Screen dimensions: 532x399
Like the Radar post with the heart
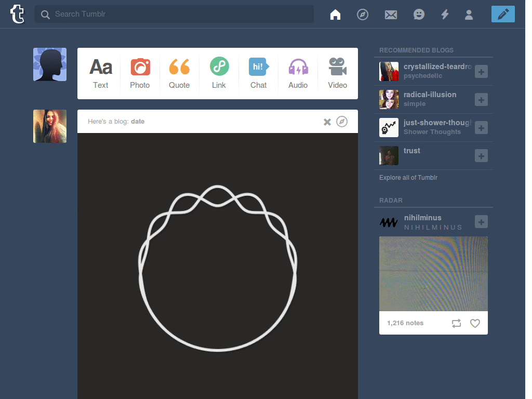[475, 323]
